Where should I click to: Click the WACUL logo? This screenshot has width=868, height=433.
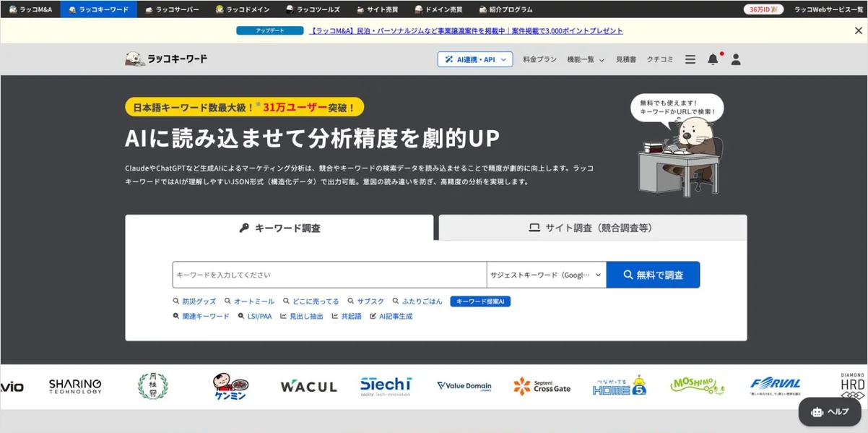pyautogui.click(x=308, y=387)
